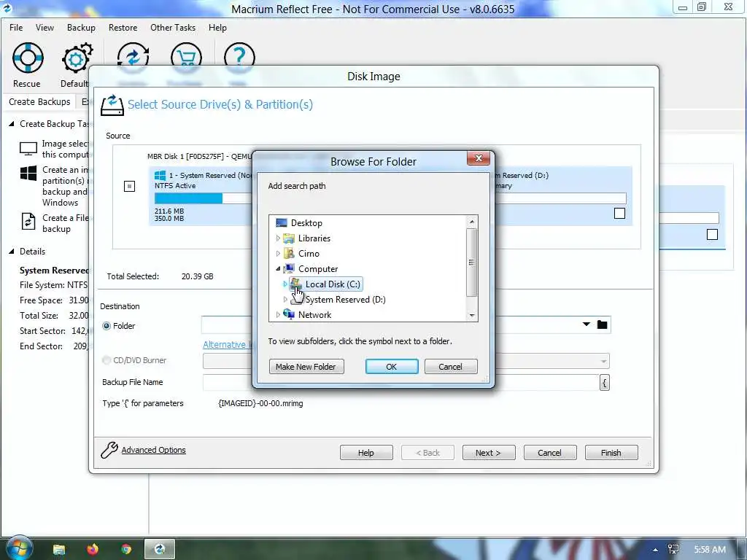Click the Cirno user folder icon
747x560 pixels.
(x=289, y=253)
